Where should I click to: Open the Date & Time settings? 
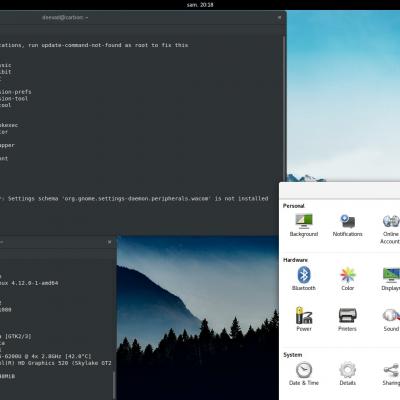[304, 374]
